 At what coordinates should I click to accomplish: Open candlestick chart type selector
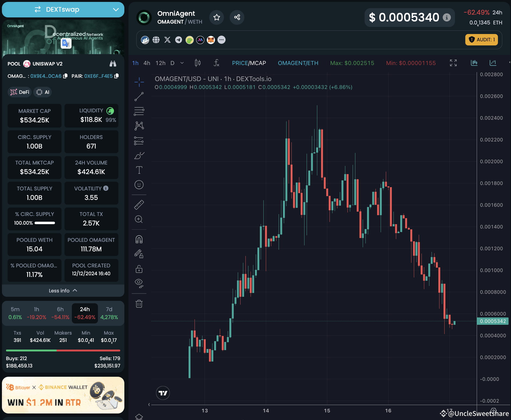pos(198,63)
